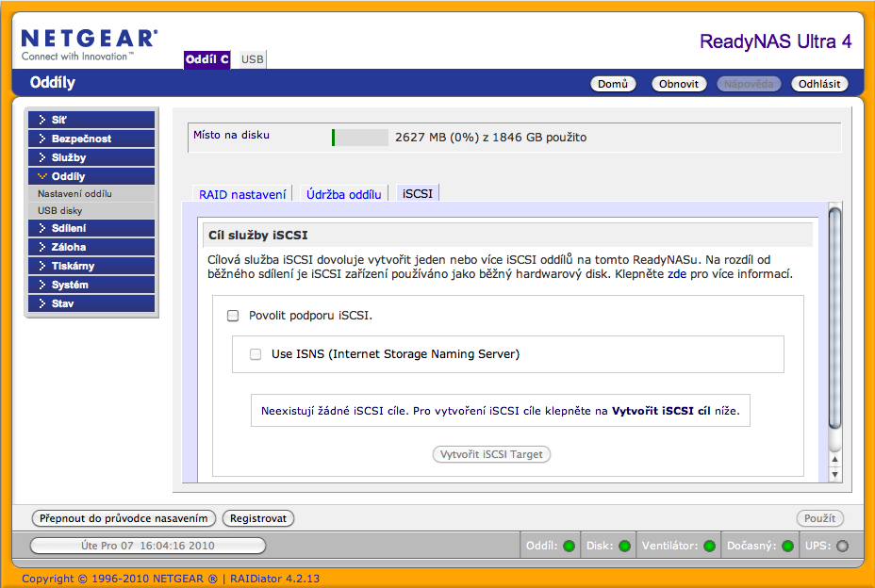
Task: Open USB disky in the sidebar
Action: click(60, 211)
